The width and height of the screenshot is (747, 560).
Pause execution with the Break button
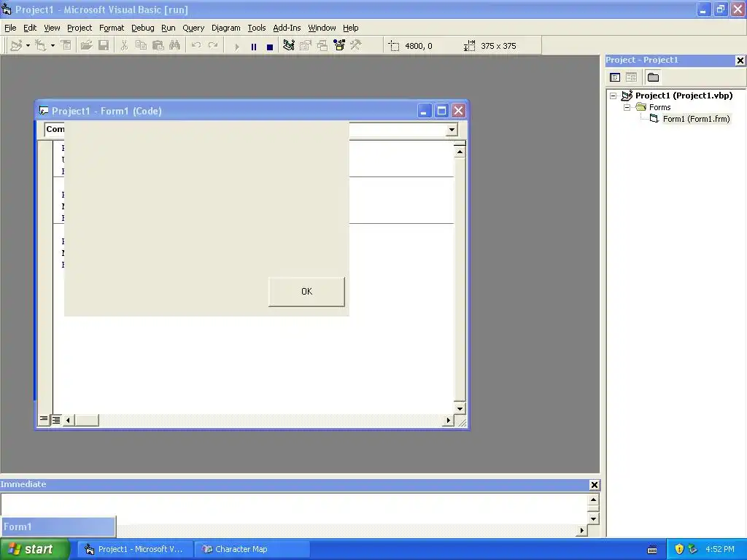[x=253, y=46]
